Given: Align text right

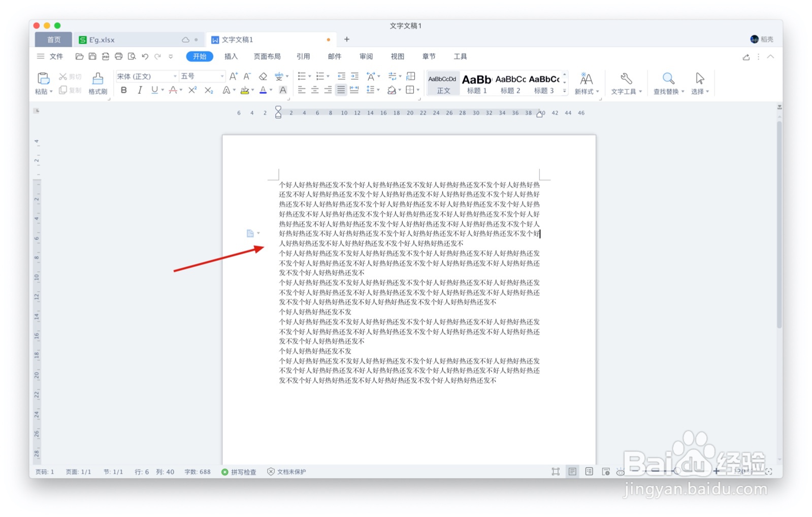Looking at the screenshot, I should point(328,90).
